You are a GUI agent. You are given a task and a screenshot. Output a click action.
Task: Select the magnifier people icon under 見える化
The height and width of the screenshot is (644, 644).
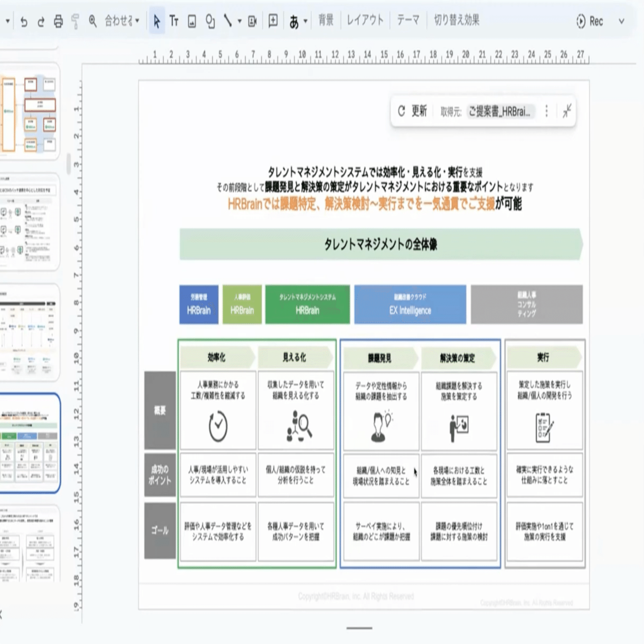(x=299, y=426)
